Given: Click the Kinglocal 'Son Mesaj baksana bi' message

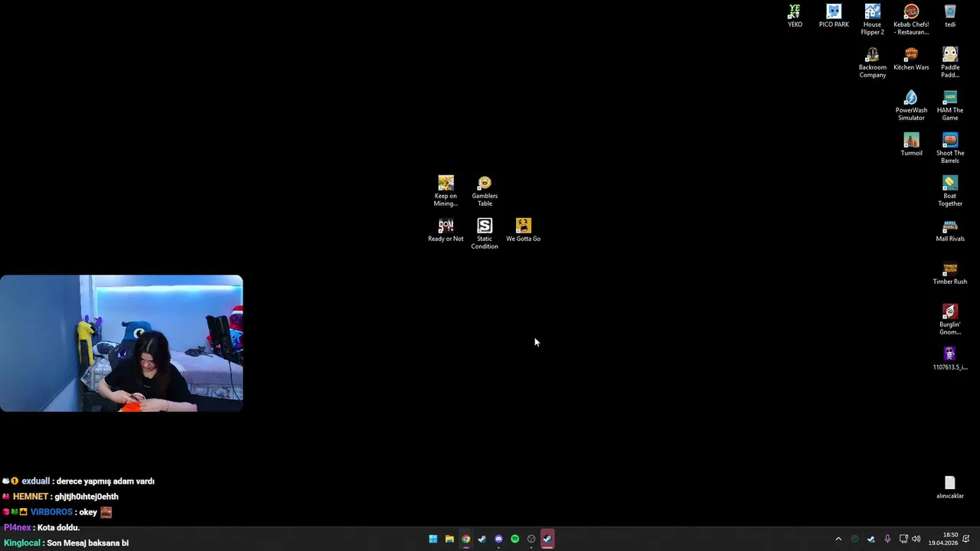Looking at the screenshot, I should pos(66,543).
